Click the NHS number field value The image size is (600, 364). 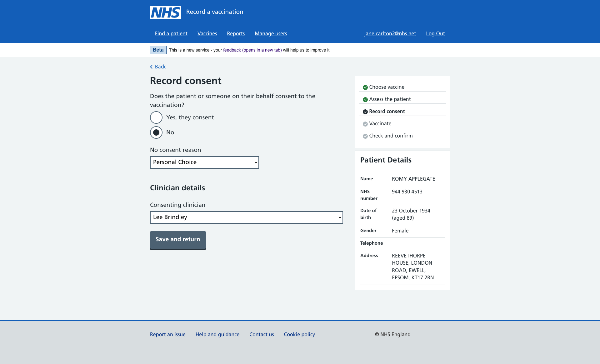[x=407, y=191]
